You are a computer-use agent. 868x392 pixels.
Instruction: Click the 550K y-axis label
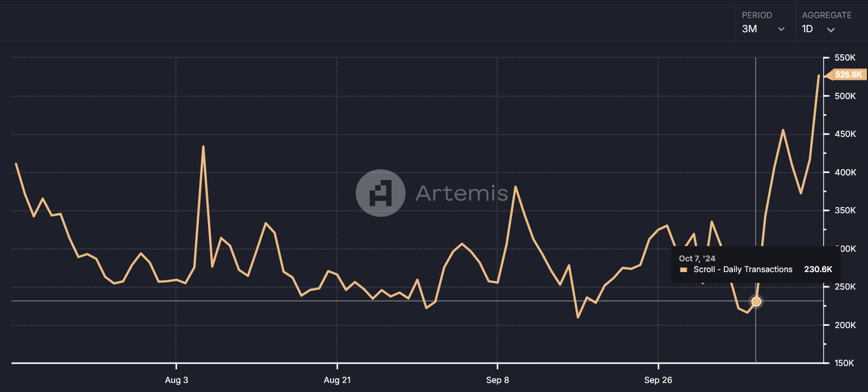point(846,58)
